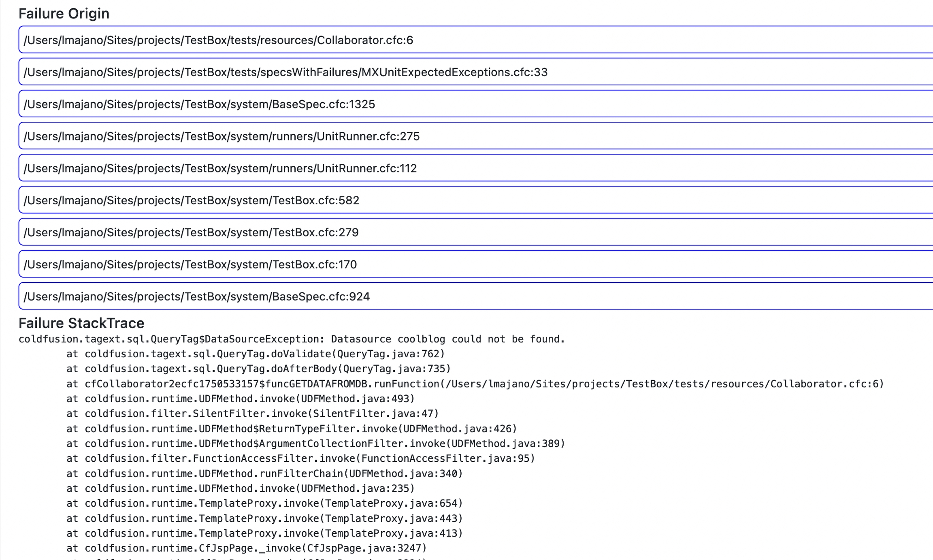This screenshot has height=560, width=933.
Task: Click the CfJspPage._invoke line 3247 trace
Action: pyautogui.click(x=247, y=548)
